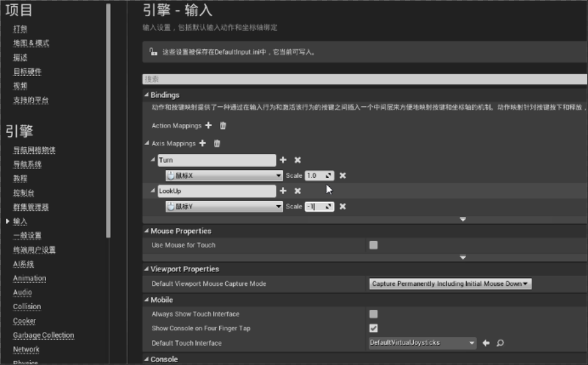The width and height of the screenshot is (588, 365).
Task: Open the 导航系统 engine settings
Action: [x=27, y=164]
